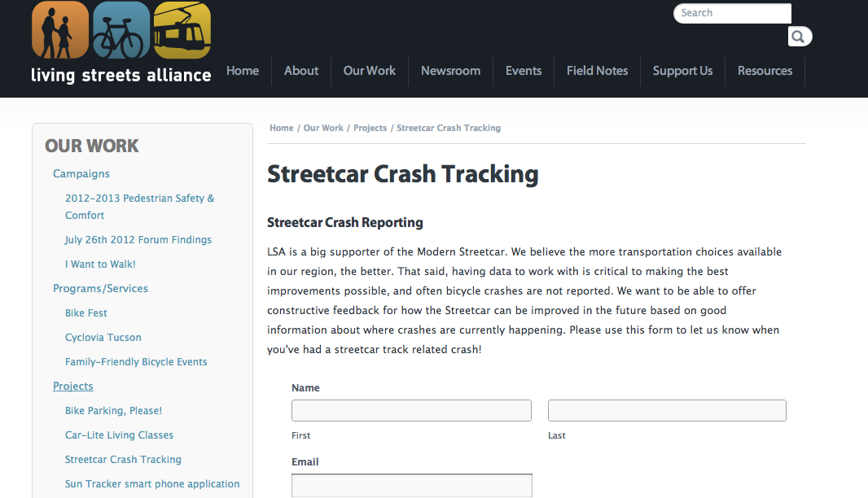The width and height of the screenshot is (868, 498).
Task: Open the living streets alliance homepage text logo
Action: pos(121,75)
